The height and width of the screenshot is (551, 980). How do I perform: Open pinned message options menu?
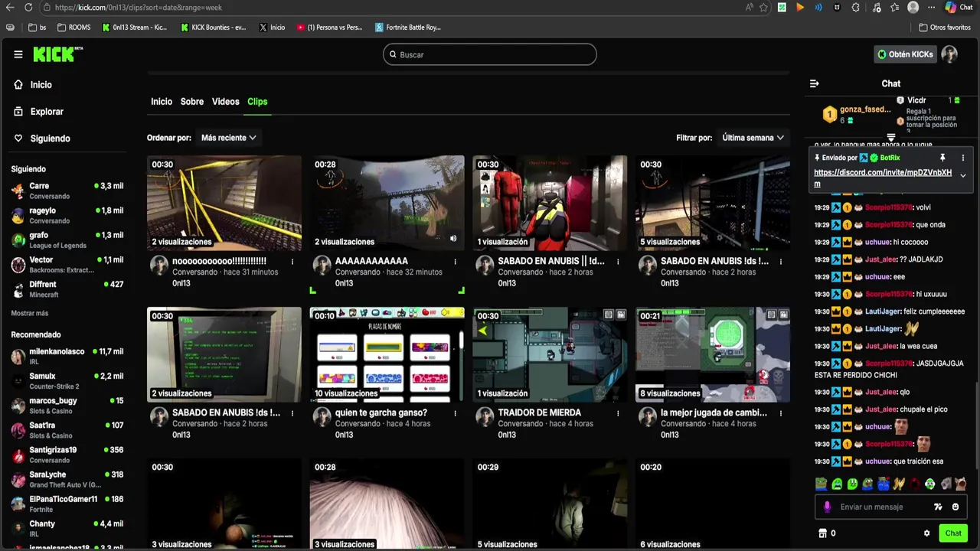[963, 158]
